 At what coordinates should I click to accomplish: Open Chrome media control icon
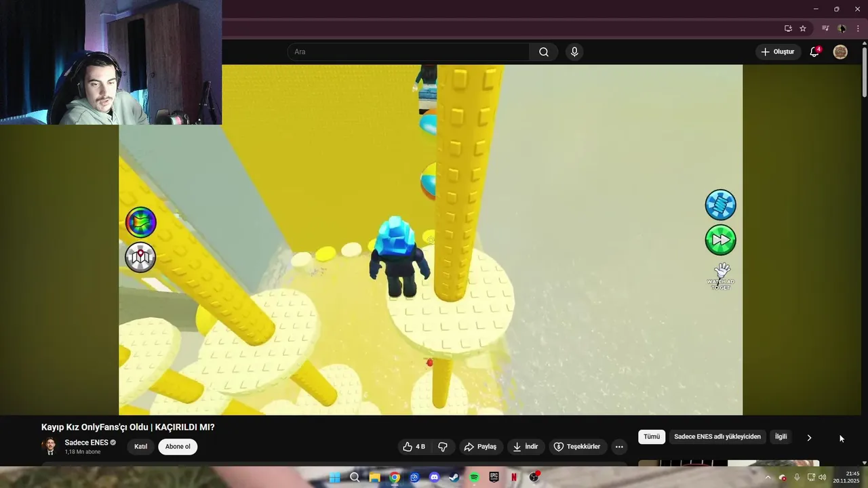pos(825,28)
